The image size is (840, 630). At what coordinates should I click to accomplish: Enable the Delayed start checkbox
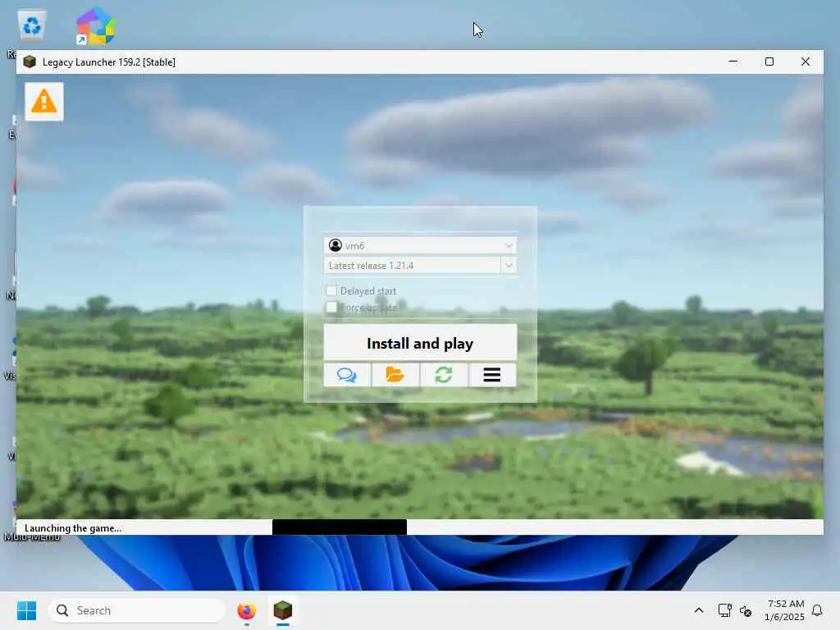(331, 290)
